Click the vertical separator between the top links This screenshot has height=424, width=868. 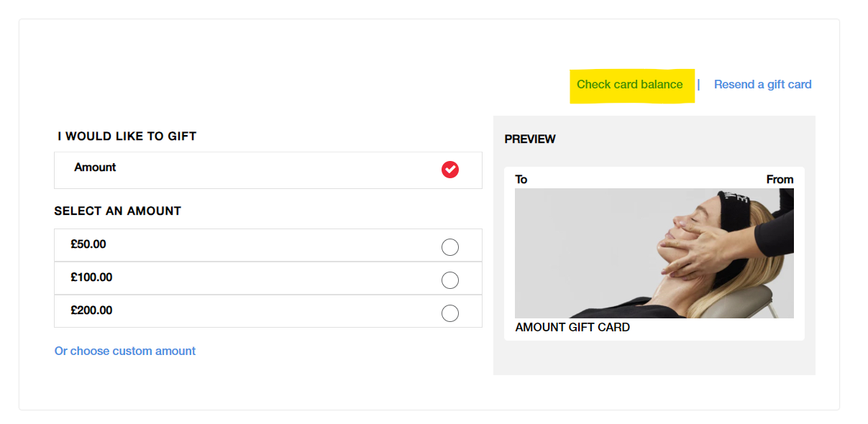698,85
